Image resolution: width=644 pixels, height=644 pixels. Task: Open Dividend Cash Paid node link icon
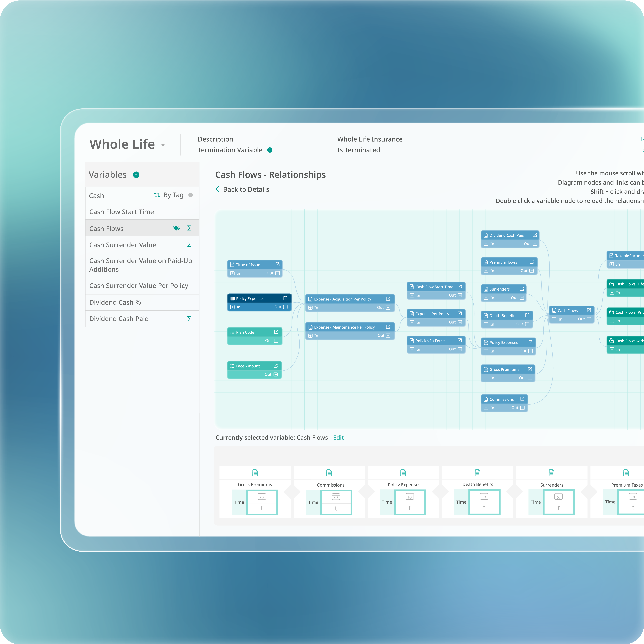(x=535, y=235)
